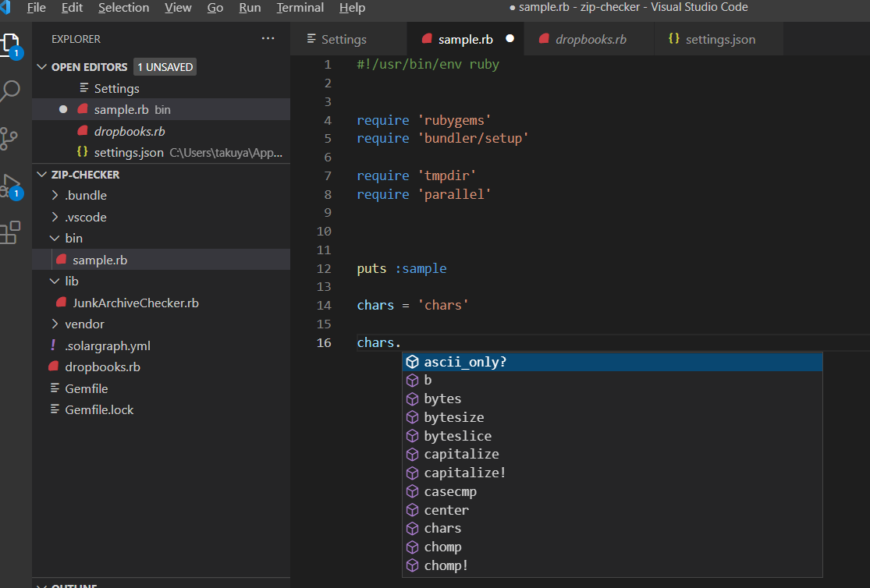This screenshot has width=870, height=588.
Task: Click the braces icon on settings.json tab
Action: [673, 38]
